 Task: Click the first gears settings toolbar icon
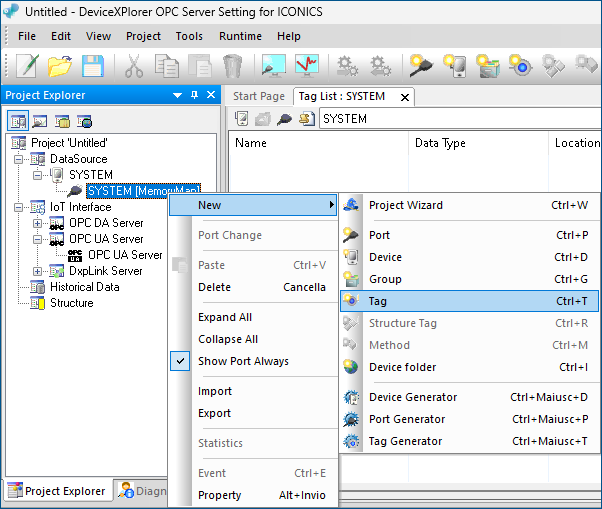click(x=347, y=66)
